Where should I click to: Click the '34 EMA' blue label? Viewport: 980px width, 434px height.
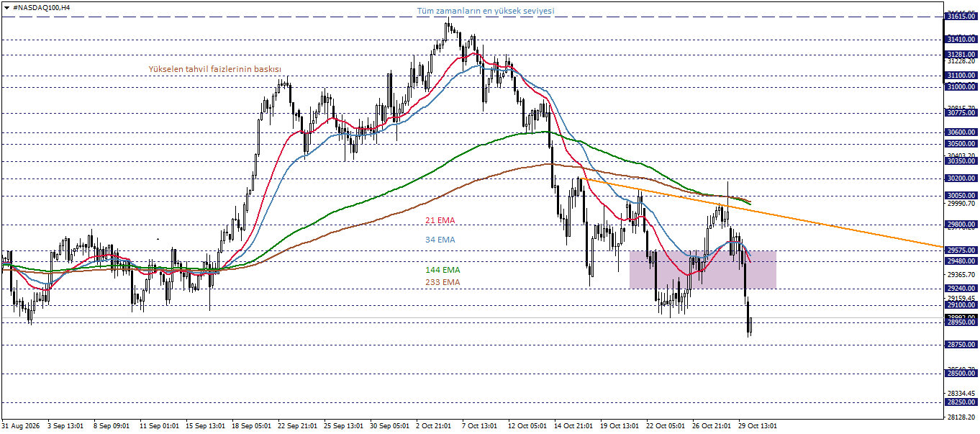tap(440, 240)
